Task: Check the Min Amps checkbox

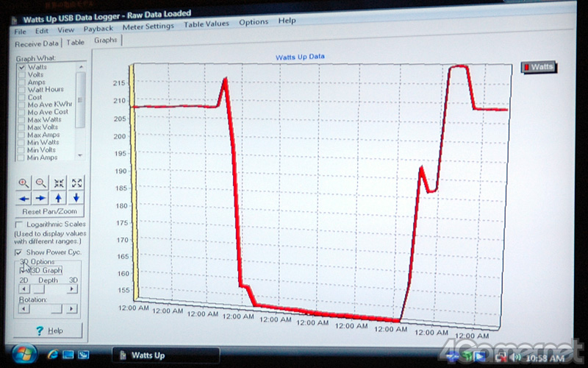Action: (x=22, y=158)
